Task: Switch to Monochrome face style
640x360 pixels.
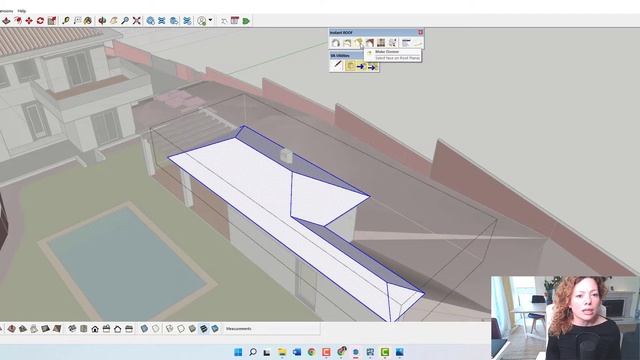Action: (x=215, y=329)
